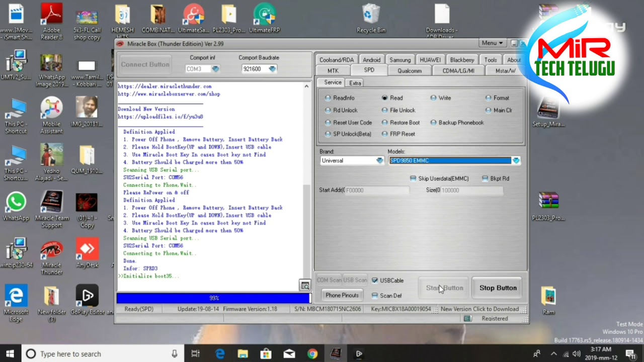Click the taskbar volume icon

click(576, 354)
